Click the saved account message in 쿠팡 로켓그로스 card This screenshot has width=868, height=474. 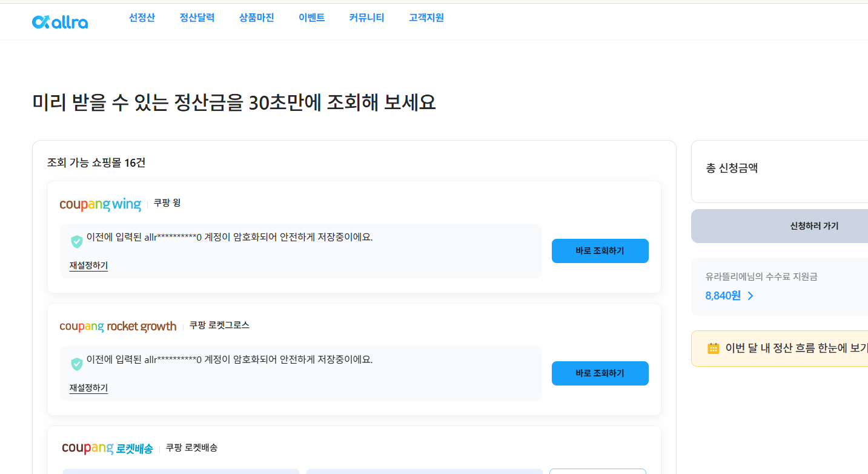tap(230, 359)
